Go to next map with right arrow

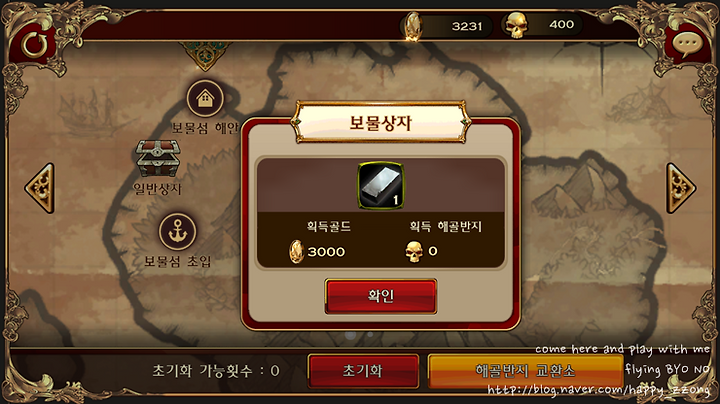[x=681, y=188]
